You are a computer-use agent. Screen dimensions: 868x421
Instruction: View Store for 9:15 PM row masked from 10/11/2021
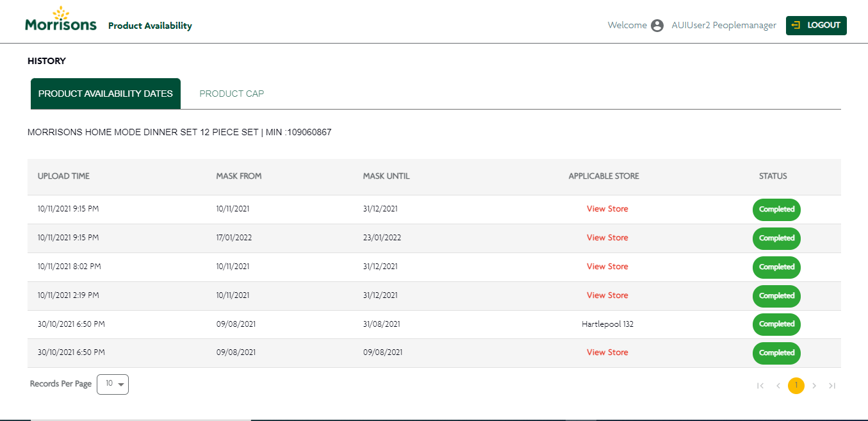coord(607,209)
